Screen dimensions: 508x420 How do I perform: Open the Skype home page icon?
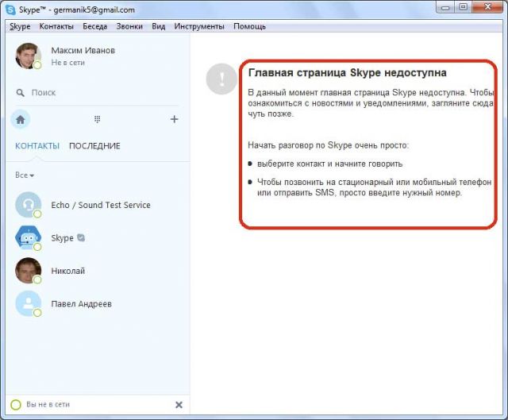[x=21, y=120]
